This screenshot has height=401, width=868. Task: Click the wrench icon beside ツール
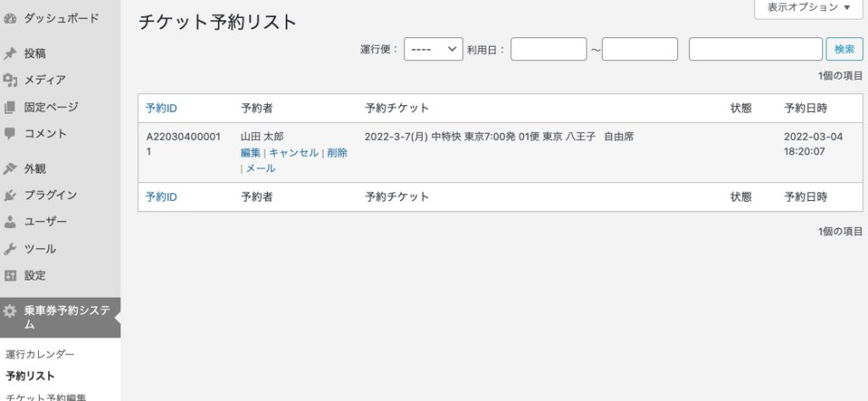(10, 249)
